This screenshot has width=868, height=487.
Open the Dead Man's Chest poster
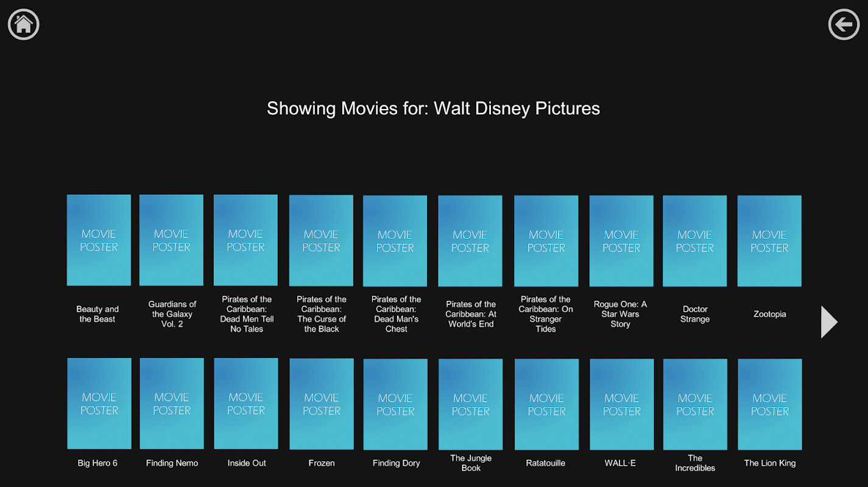tap(395, 240)
